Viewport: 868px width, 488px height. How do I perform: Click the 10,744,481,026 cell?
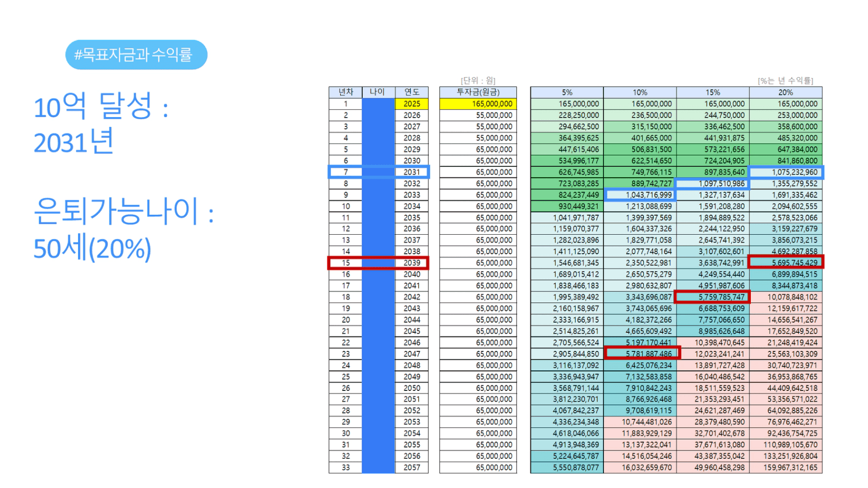click(x=640, y=422)
